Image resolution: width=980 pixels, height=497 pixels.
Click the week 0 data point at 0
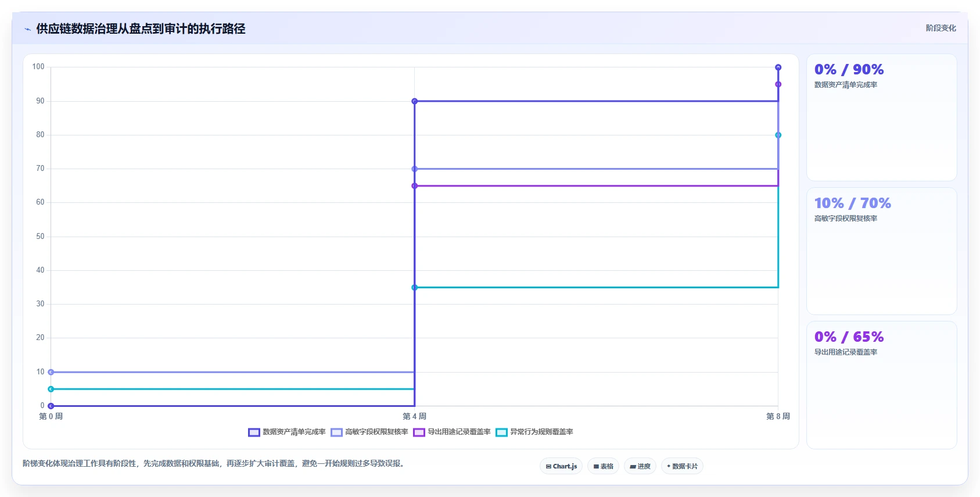51,406
